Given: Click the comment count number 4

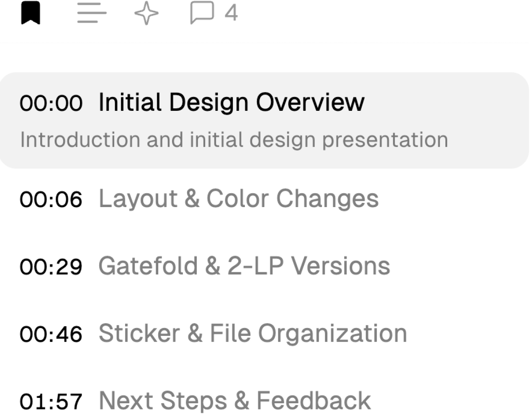Looking at the screenshot, I should (231, 13).
